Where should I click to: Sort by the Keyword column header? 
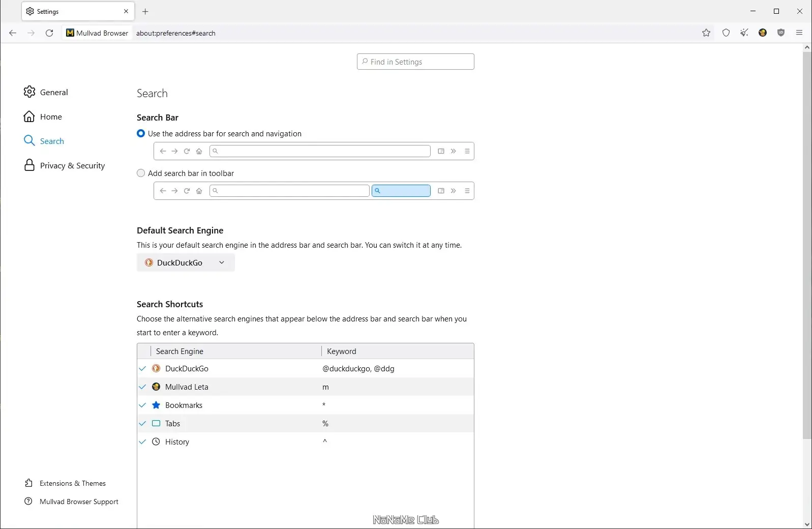click(397, 351)
